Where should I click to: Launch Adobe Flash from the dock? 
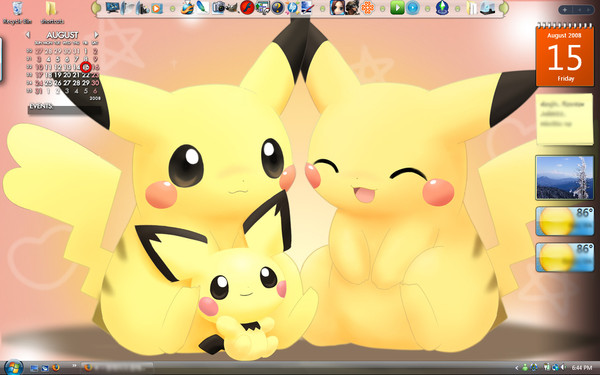pyautogui.click(x=247, y=8)
